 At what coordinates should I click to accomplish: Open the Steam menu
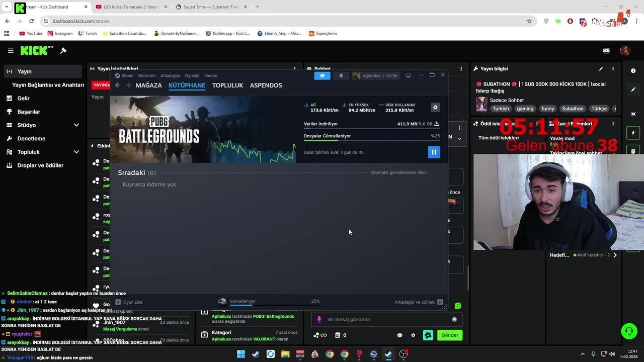coord(127,75)
